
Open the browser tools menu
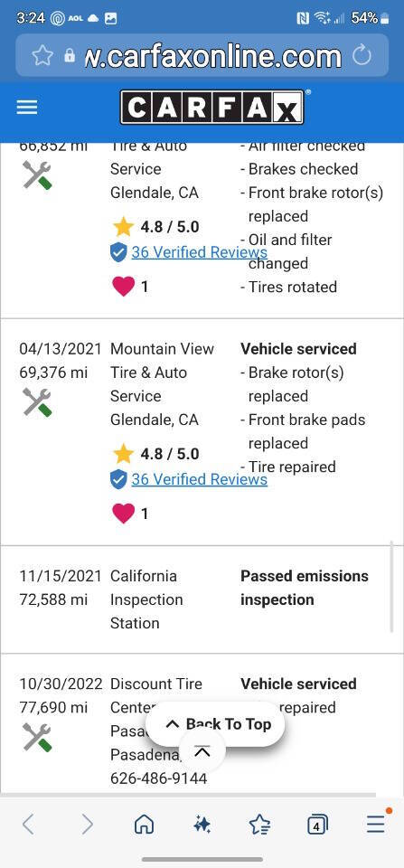pos(376,825)
